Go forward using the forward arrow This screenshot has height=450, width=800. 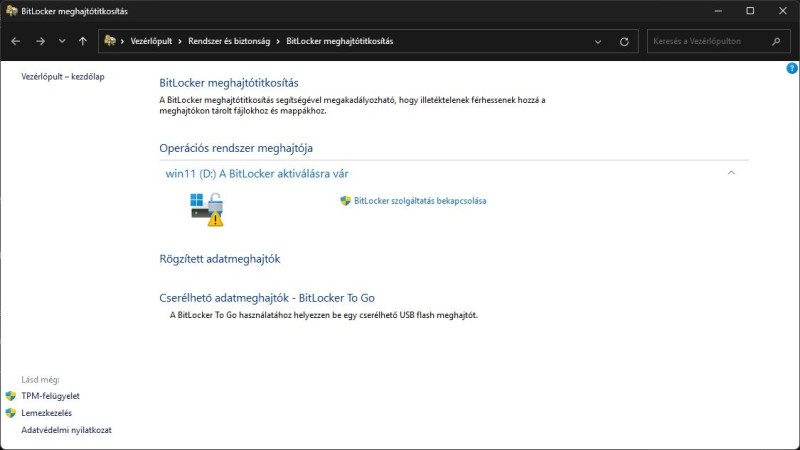[40, 41]
